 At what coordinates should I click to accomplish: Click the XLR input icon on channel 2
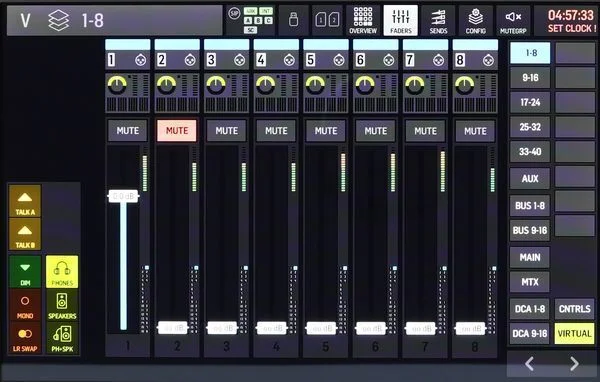pos(190,60)
